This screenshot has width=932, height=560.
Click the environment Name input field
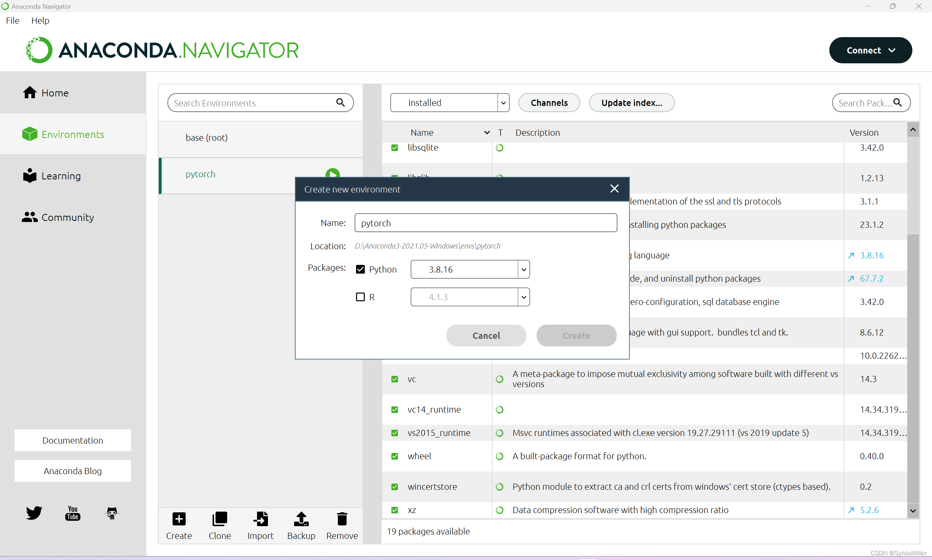(x=485, y=223)
